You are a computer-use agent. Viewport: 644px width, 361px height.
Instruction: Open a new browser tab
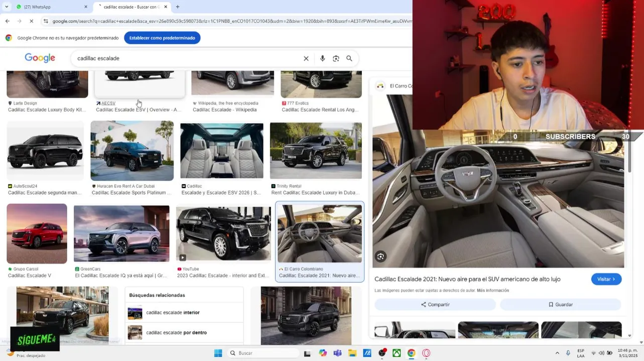(178, 7)
